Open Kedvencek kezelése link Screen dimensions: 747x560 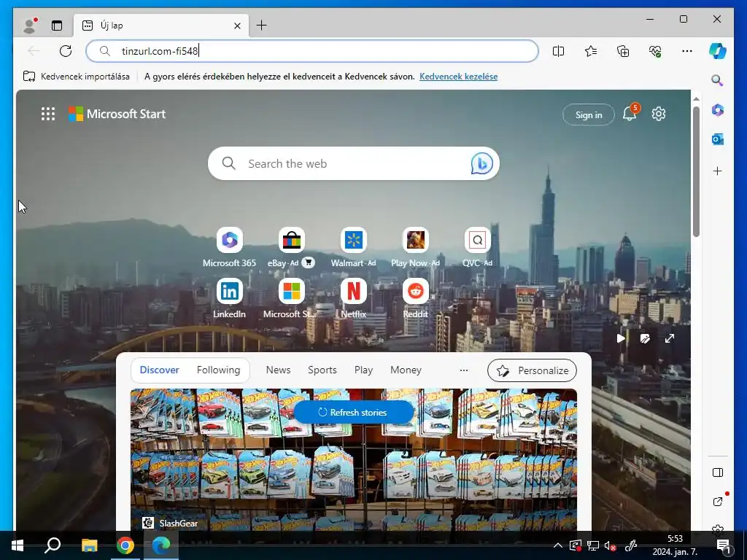(458, 76)
